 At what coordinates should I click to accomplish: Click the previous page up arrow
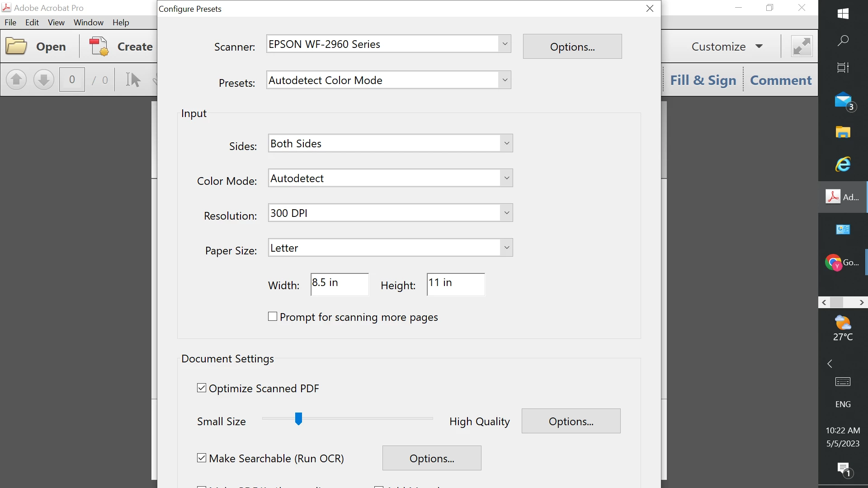(x=16, y=80)
